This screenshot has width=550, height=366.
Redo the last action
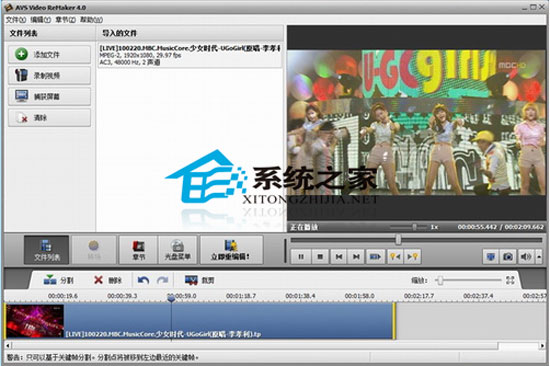coord(162,280)
